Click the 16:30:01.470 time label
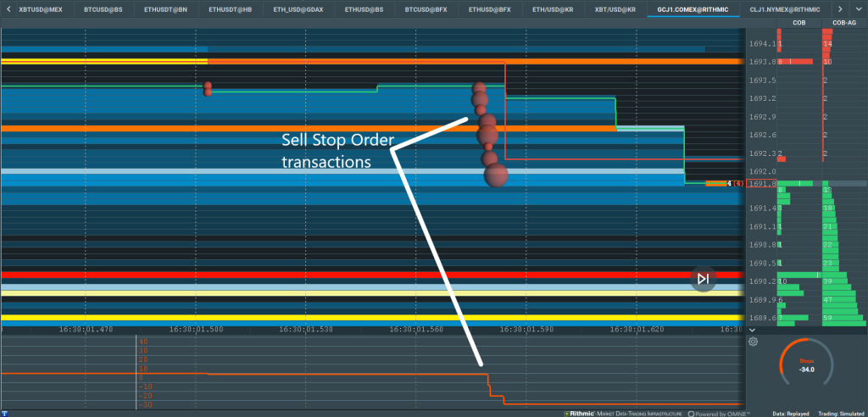 point(86,330)
